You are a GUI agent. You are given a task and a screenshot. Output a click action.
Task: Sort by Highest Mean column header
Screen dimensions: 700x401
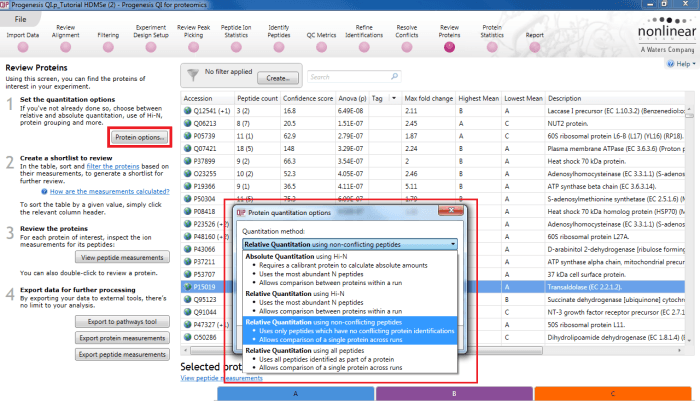tap(479, 98)
